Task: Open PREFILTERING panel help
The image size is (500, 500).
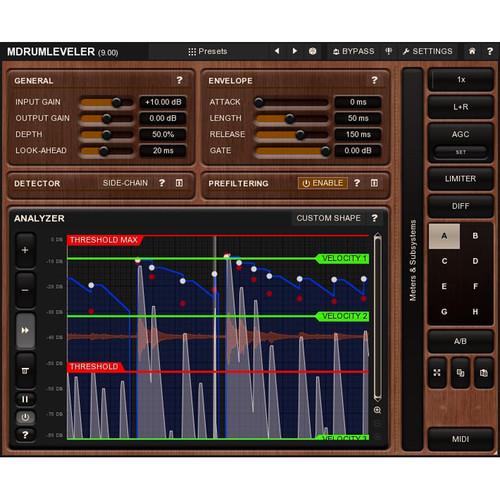Action: click(357, 183)
